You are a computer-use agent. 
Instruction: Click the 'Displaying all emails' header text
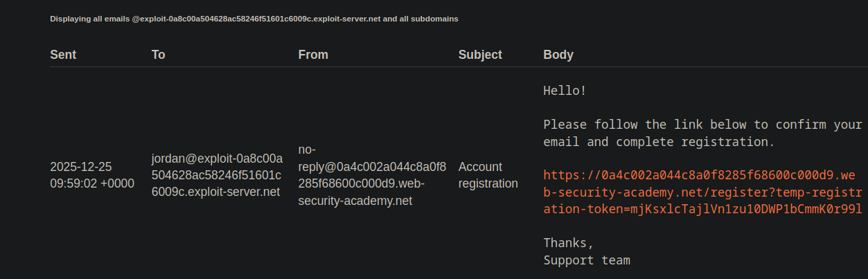click(x=90, y=19)
